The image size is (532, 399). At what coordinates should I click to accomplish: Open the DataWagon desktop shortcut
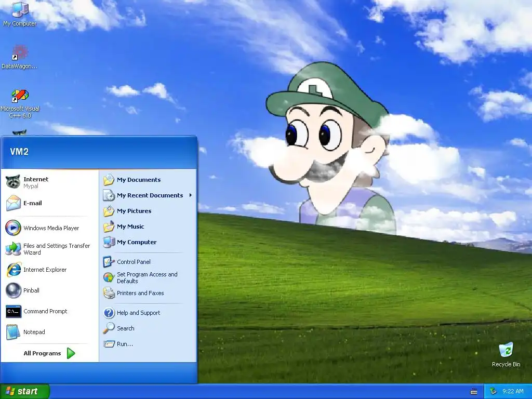[x=19, y=57]
